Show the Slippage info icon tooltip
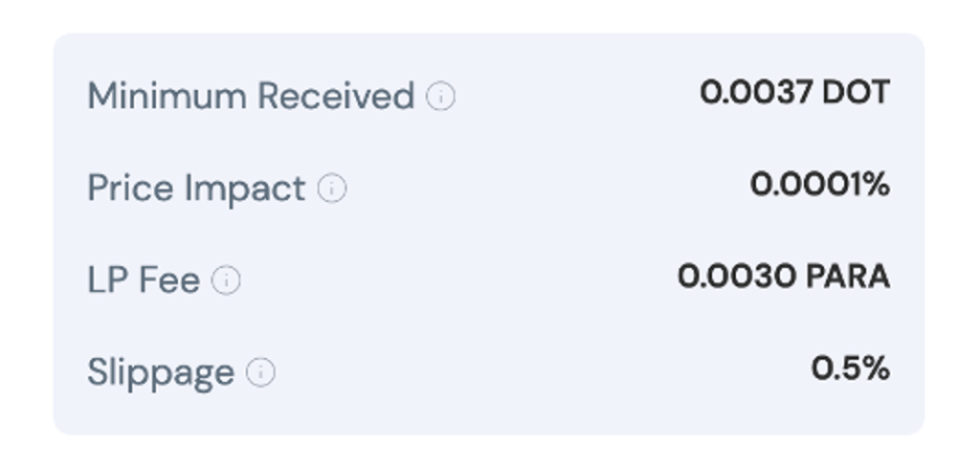Image resolution: width=980 pixels, height=470 pixels. click(x=260, y=372)
